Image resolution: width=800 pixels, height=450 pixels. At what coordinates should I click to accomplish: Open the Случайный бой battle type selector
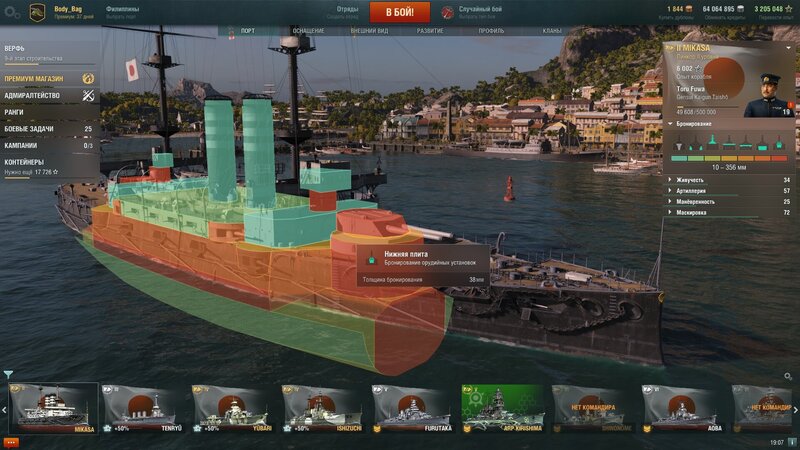[480, 12]
